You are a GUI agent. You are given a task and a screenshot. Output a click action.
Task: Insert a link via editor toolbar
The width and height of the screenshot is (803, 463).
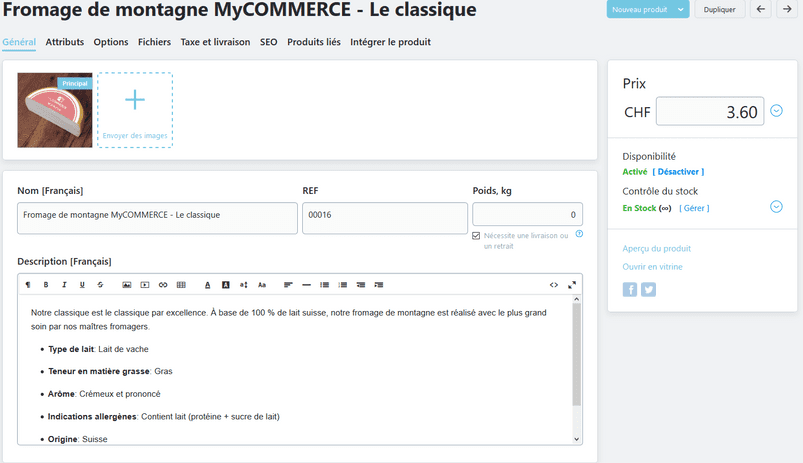point(163,285)
